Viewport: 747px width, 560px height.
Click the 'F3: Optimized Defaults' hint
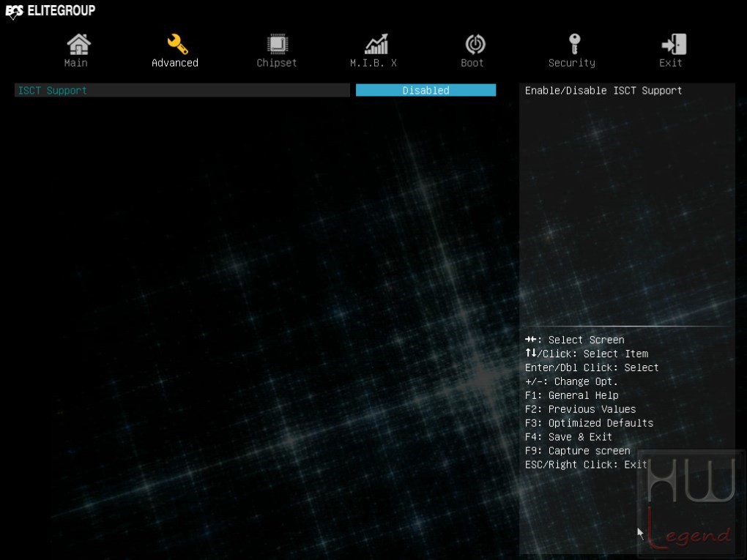[589, 423]
